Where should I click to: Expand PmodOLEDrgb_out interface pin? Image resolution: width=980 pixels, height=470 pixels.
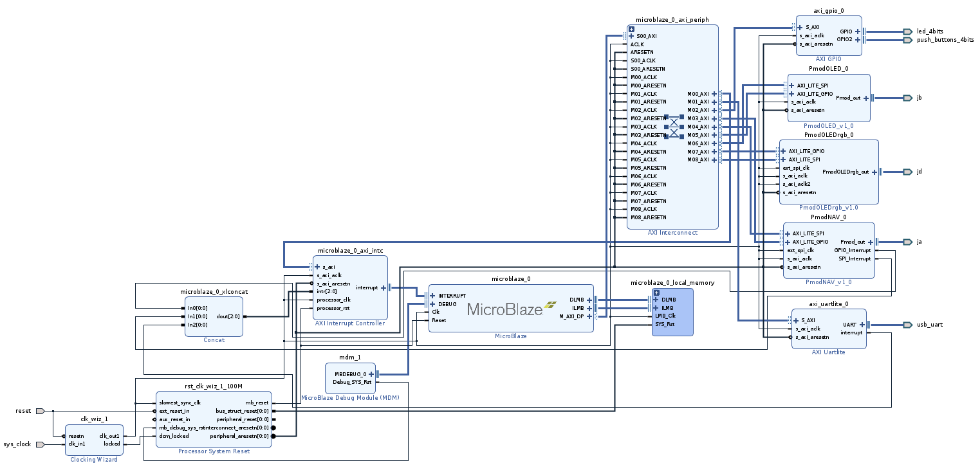click(x=874, y=172)
